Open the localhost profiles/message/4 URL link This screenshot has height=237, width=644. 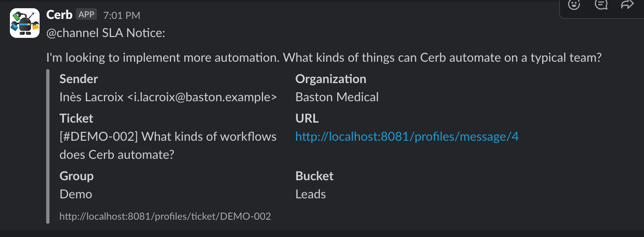[x=407, y=137]
